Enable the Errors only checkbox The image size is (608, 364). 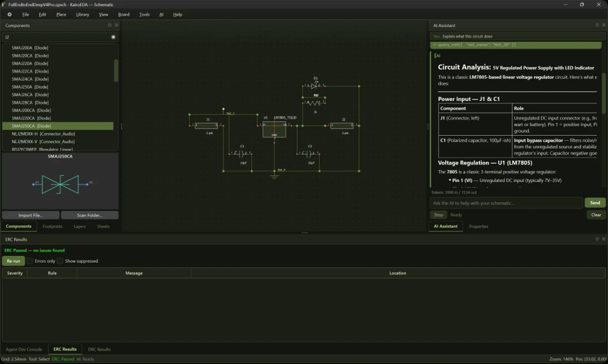(x=30, y=261)
